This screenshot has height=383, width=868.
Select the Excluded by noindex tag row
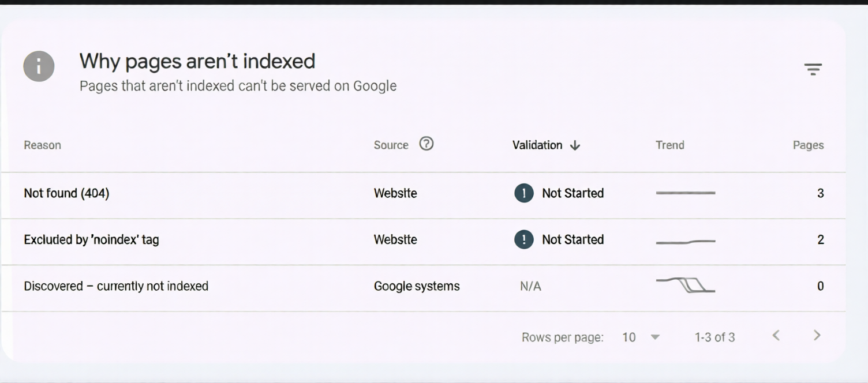point(92,239)
